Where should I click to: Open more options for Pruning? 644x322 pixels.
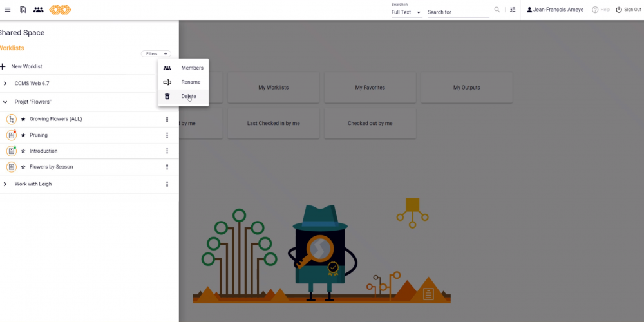pyautogui.click(x=167, y=135)
